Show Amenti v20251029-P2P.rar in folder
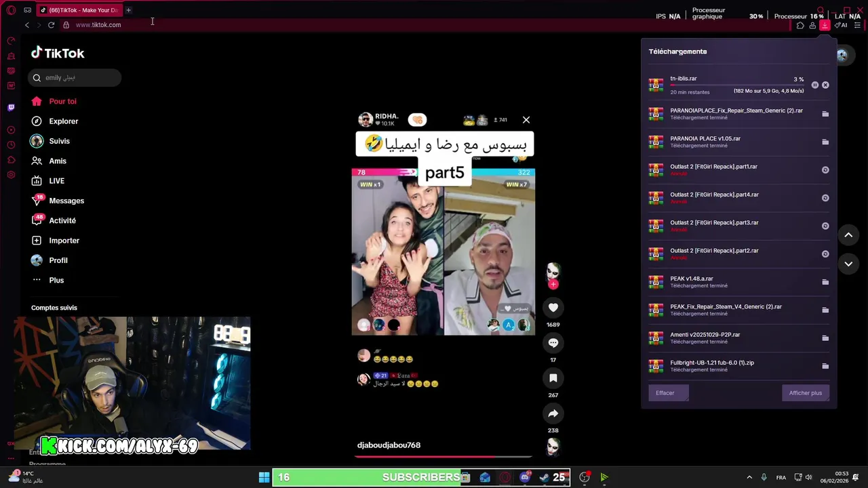Image resolution: width=868 pixels, height=488 pixels. point(825,338)
